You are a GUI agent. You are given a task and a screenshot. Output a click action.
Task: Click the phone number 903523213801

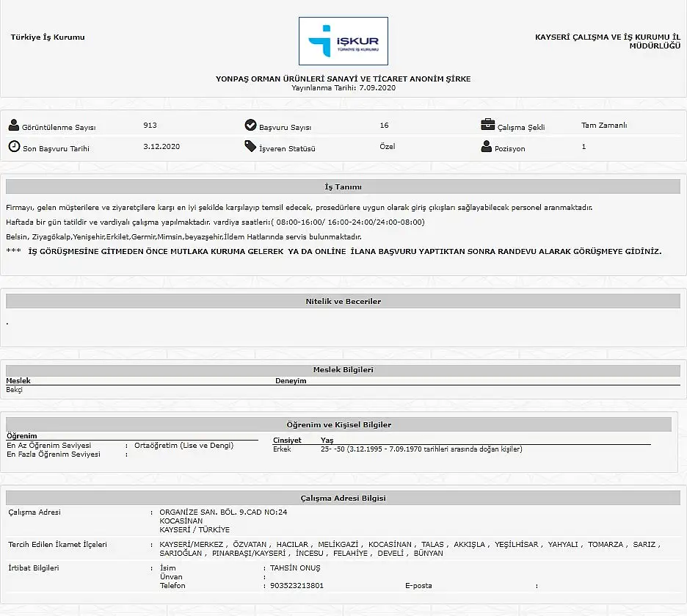297,586
